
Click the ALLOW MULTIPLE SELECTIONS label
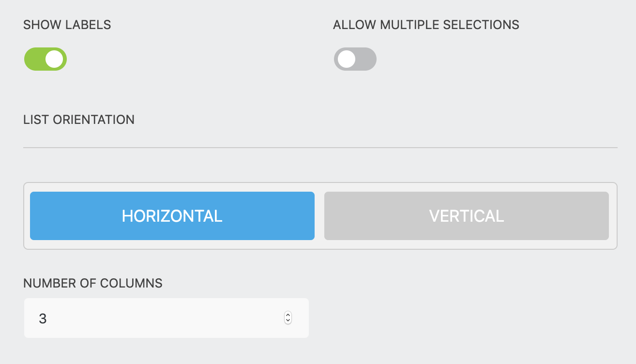[x=426, y=25]
